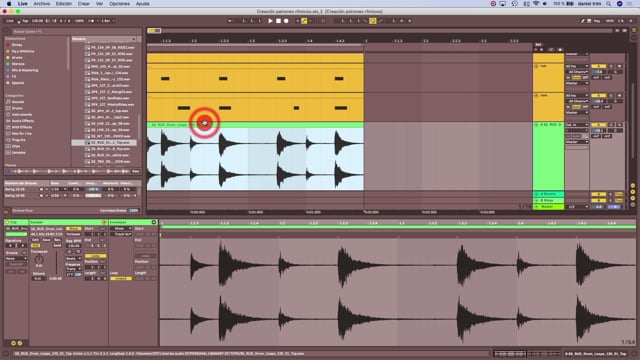
Task: Toggle the Warp button in Sample box
Action: coord(73,229)
